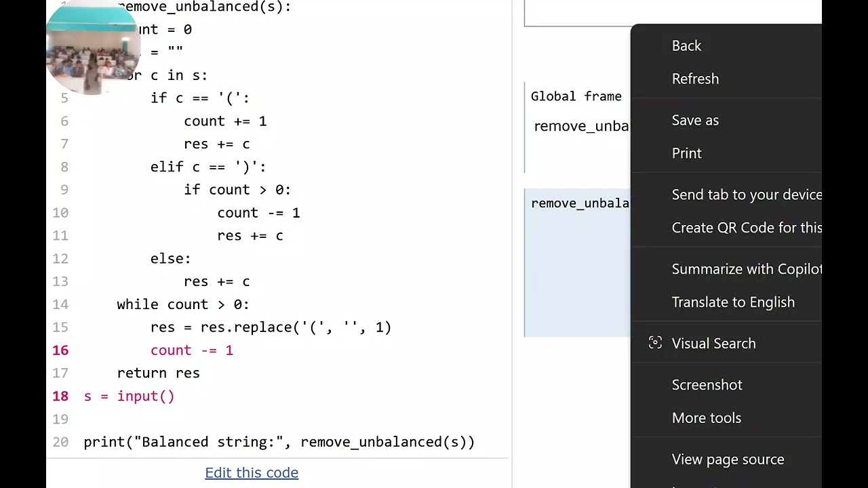Click the Visual Search icon
Screen dimensions: 868x488
655,343
